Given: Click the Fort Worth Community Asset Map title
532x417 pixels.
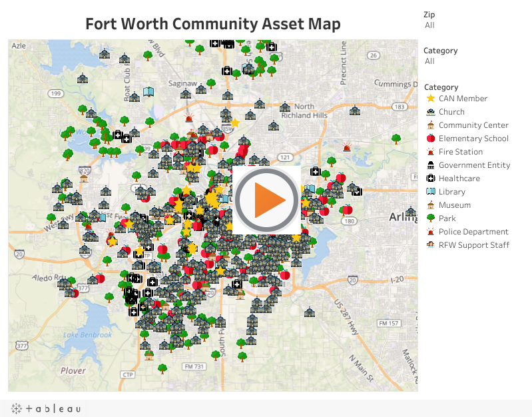Looking at the screenshot, I should click(x=213, y=24).
